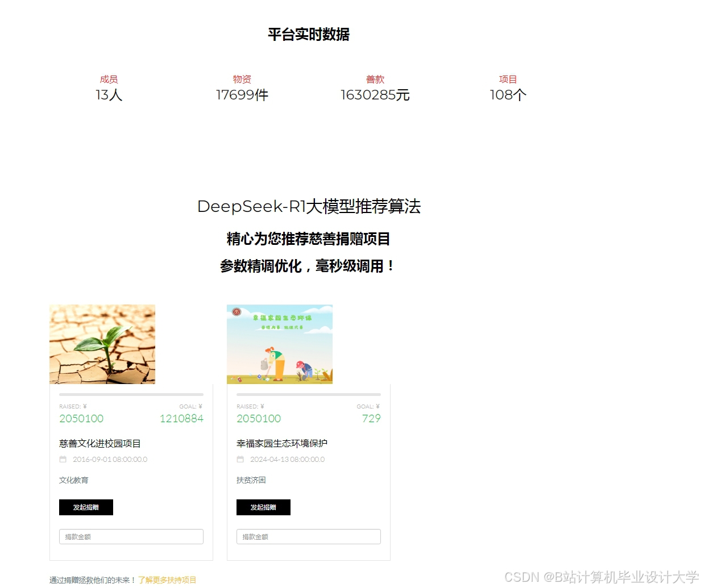The image size is (701, 588).
Task: Select the 文化教育 category label
Action: 74,480
